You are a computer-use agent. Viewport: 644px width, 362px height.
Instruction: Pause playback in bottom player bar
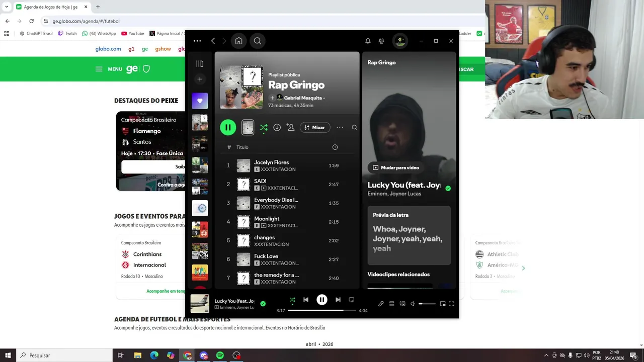click(x=322, y=300)
